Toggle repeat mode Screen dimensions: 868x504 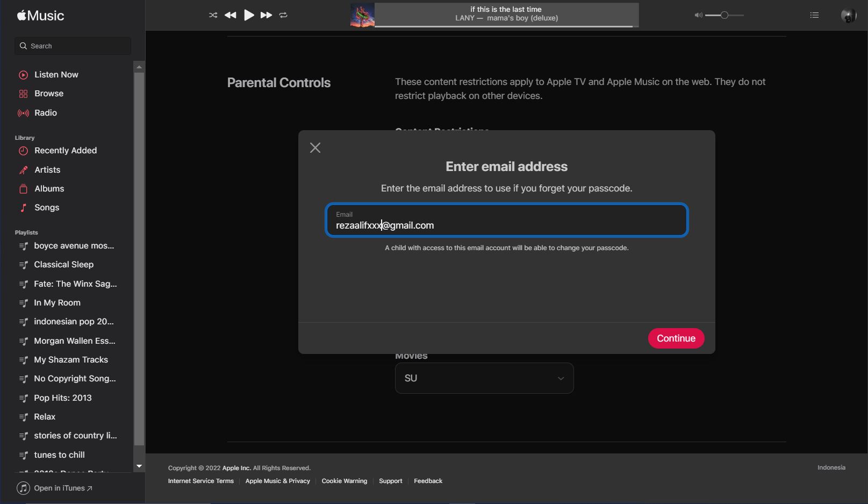point(283,15)
